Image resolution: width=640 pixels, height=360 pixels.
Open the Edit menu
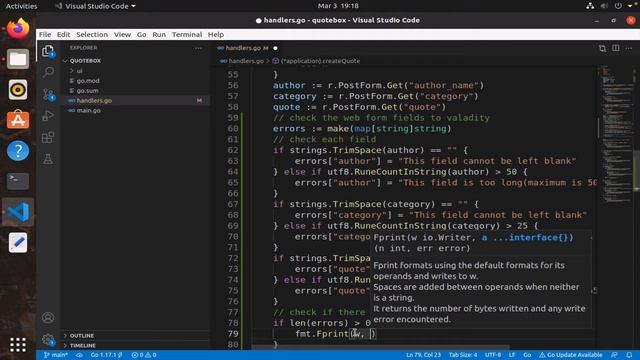tap(63, 35)
